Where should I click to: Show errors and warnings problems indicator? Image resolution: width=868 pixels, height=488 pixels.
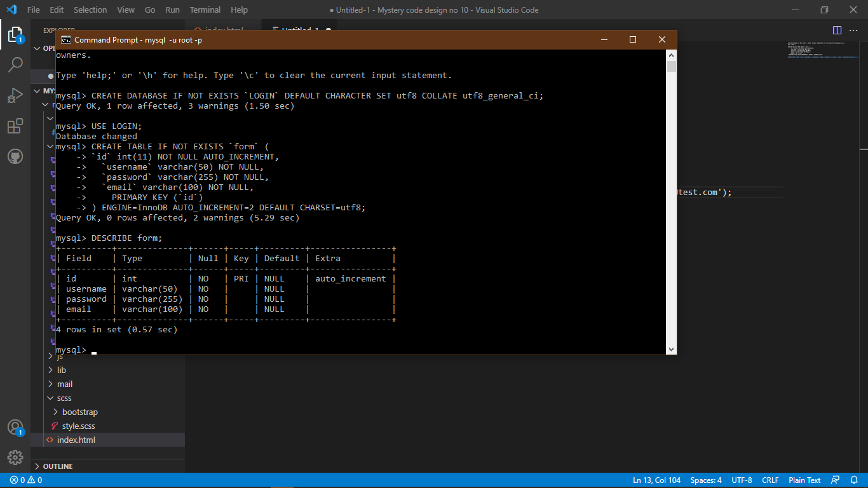point(25,480)
